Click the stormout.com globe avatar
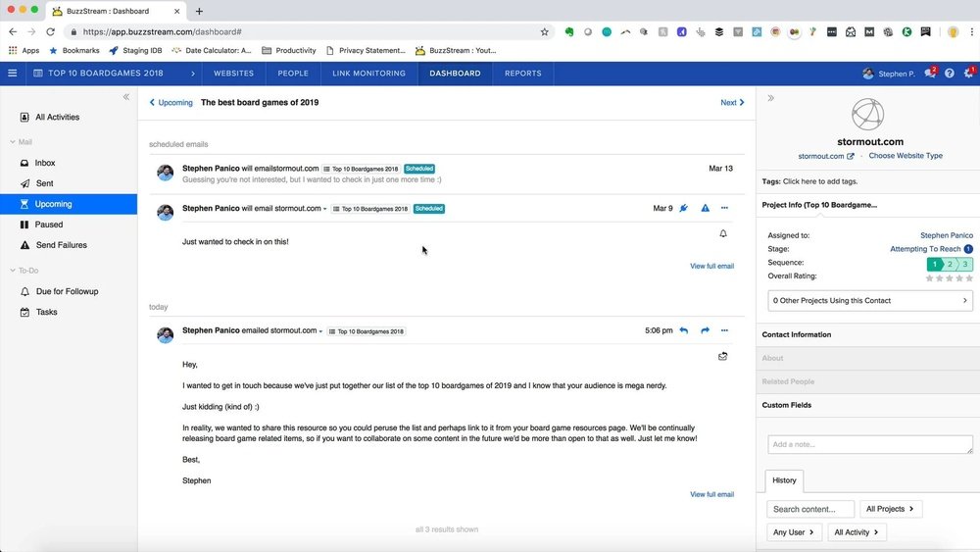 pyautogui.click(x=868, y=115)
